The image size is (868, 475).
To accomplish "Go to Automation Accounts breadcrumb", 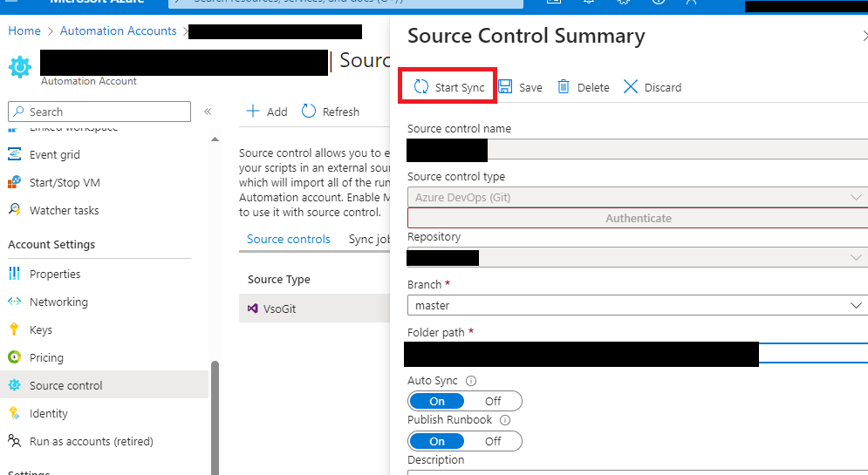I will coord(118,31).
